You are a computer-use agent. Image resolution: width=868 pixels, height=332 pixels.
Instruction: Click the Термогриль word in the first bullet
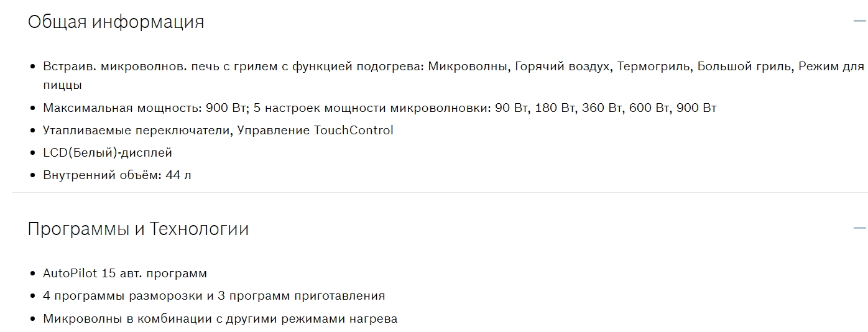653,66
